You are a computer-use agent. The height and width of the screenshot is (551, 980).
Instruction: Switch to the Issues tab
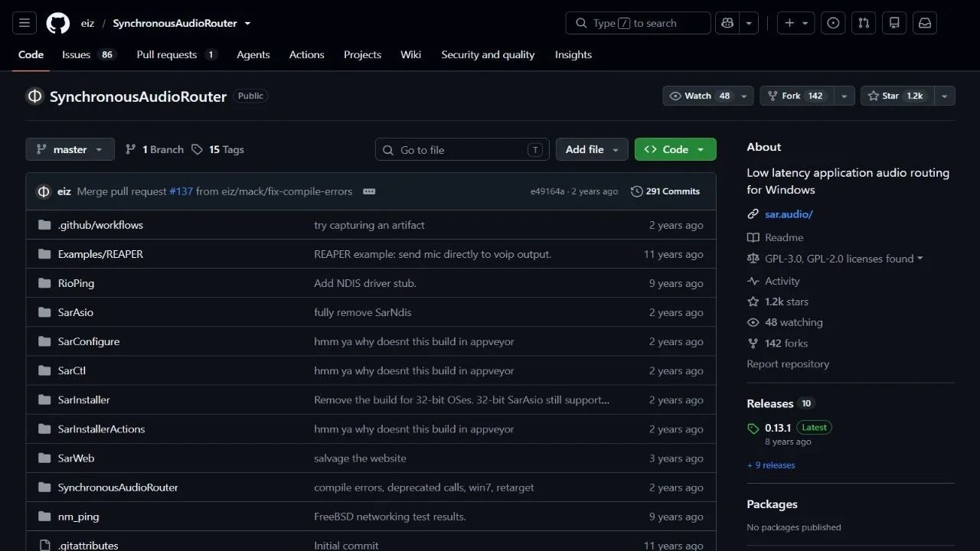pos(88,54)
